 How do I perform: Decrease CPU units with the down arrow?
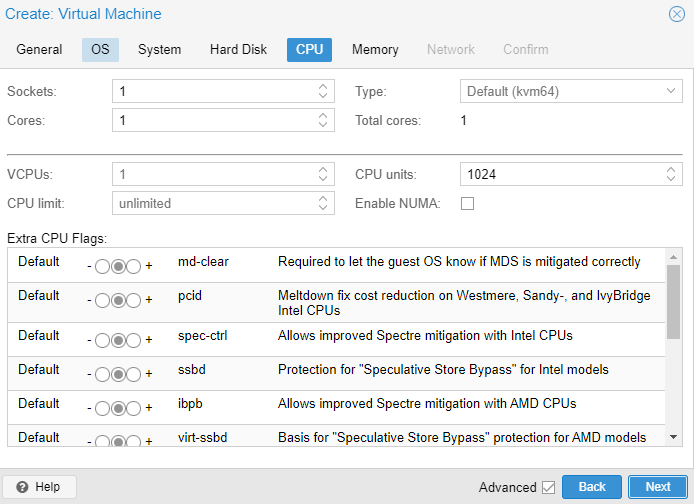671,179
